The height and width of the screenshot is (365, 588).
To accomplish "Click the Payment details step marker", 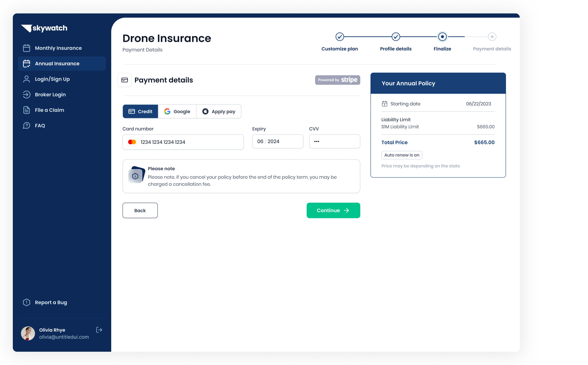I will (492, 37).
